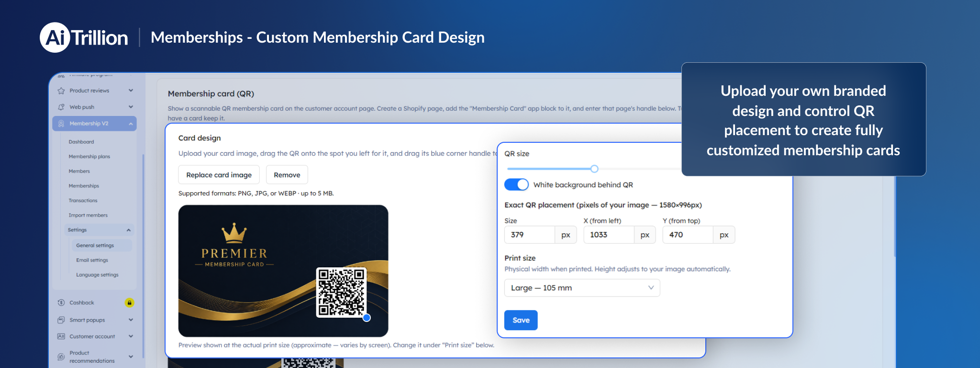Click the Y (from top) input field
Image resolution: width=980 pixels, height=368 pixels.
click(x=688, y=235)
